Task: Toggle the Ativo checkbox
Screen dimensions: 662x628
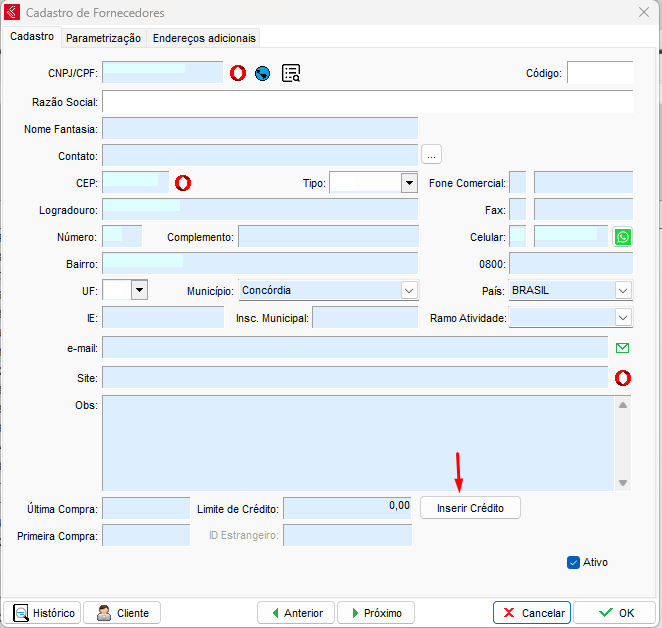Action: 573,562
